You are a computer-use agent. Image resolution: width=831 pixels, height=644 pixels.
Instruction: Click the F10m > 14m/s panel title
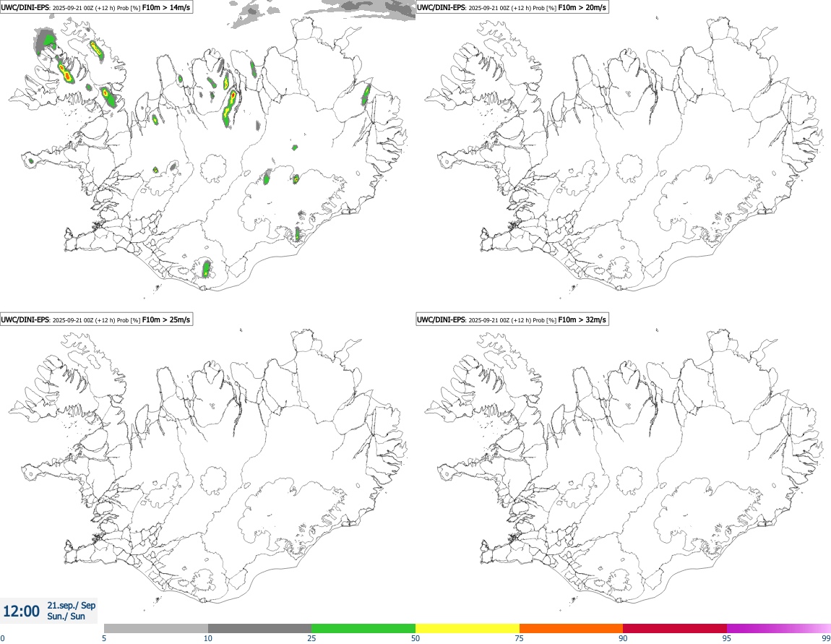[96, 7]
